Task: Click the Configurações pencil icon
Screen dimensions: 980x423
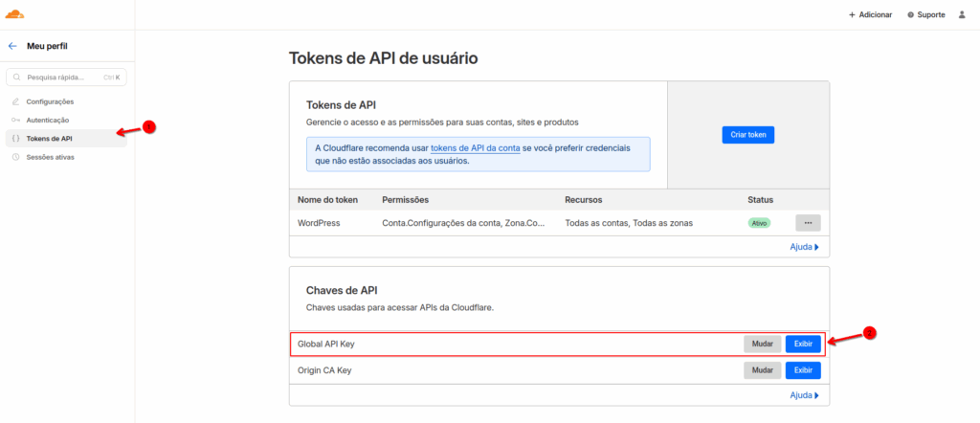Action: pyautogui.click(x=15, y=101)
